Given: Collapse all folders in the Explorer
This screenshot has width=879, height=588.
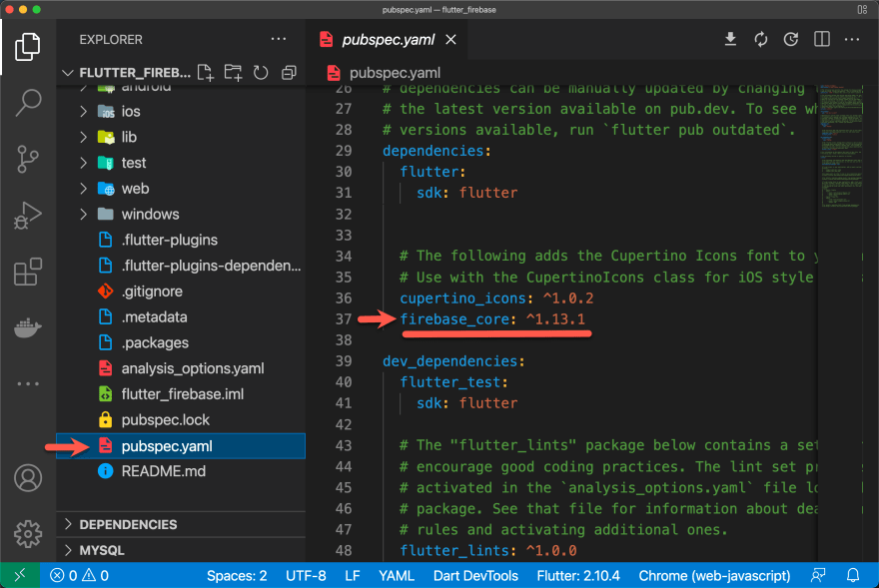Looking at the screenshot, I should point(289,73).
